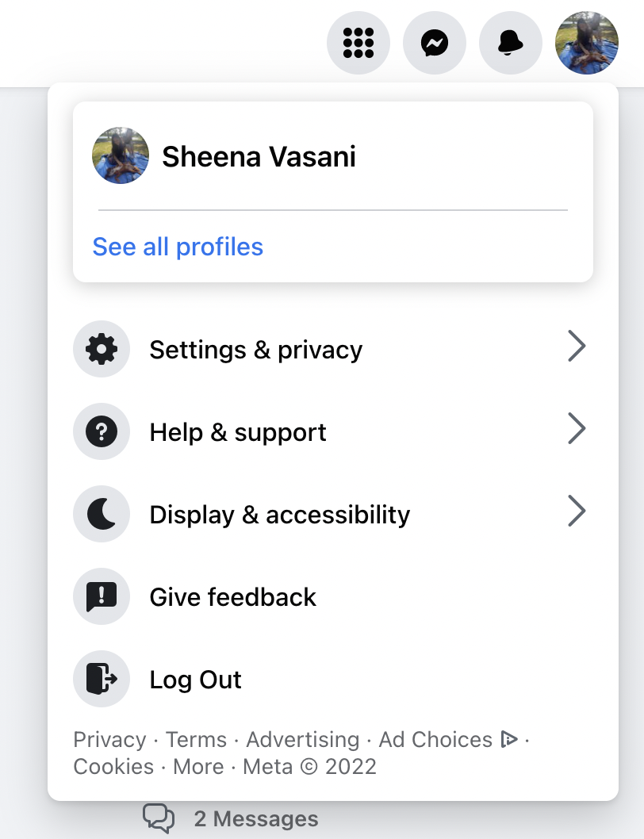Open the nine-dot apps menu grid
The width and height of the screenshot is (644, 839).
[358, 43]
